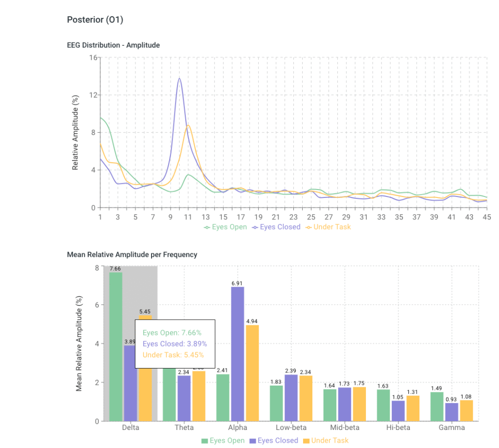Toggle Under Task series in line chart legend

[328, 227]
